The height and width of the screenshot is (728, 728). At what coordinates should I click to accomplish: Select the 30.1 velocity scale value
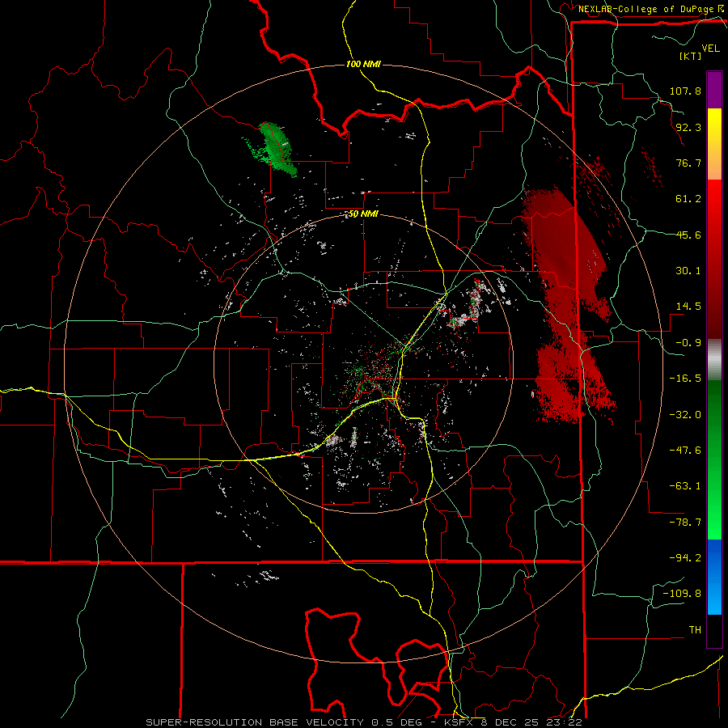pos(688,271)
